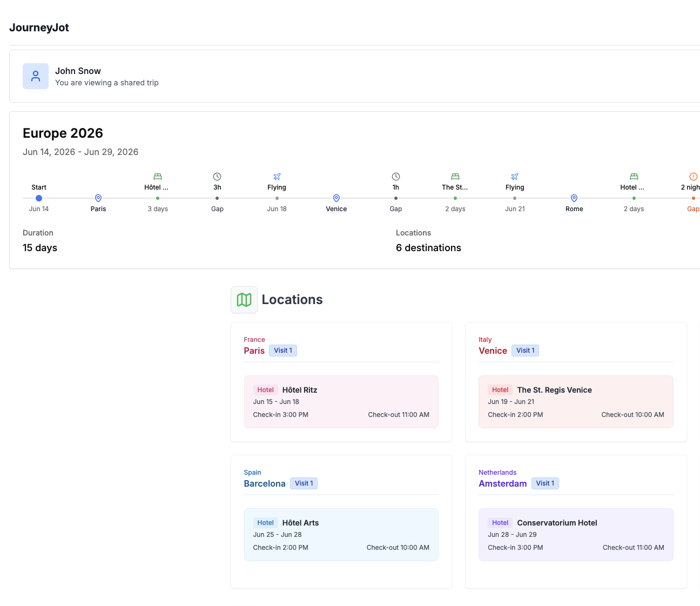Open the Hôtel Ritz hotel card
Image resolution: width=700 pixels, height=606 pixels.
(x=341, y=402)
